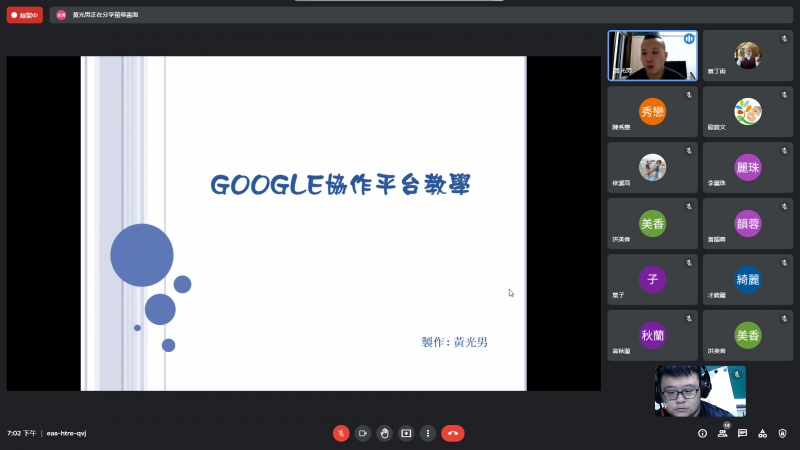
Task: Open the meeting details info icon
Action: click(703, 433)
